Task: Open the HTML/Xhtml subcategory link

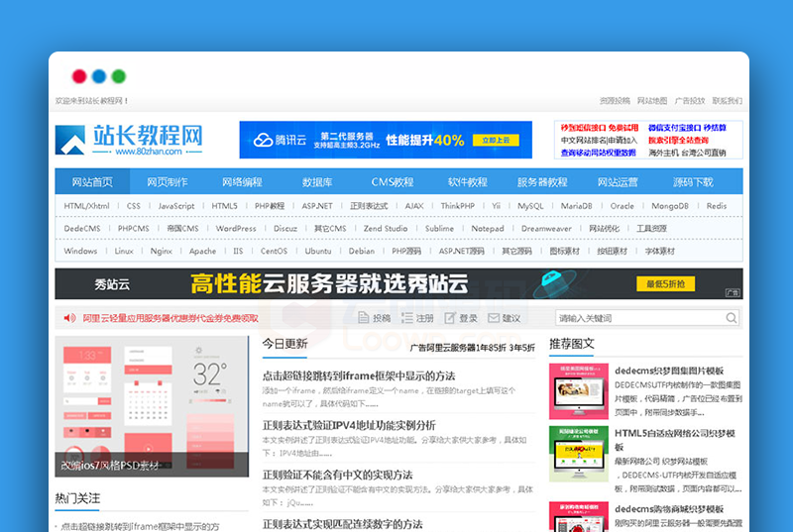Action: point(86,206)
